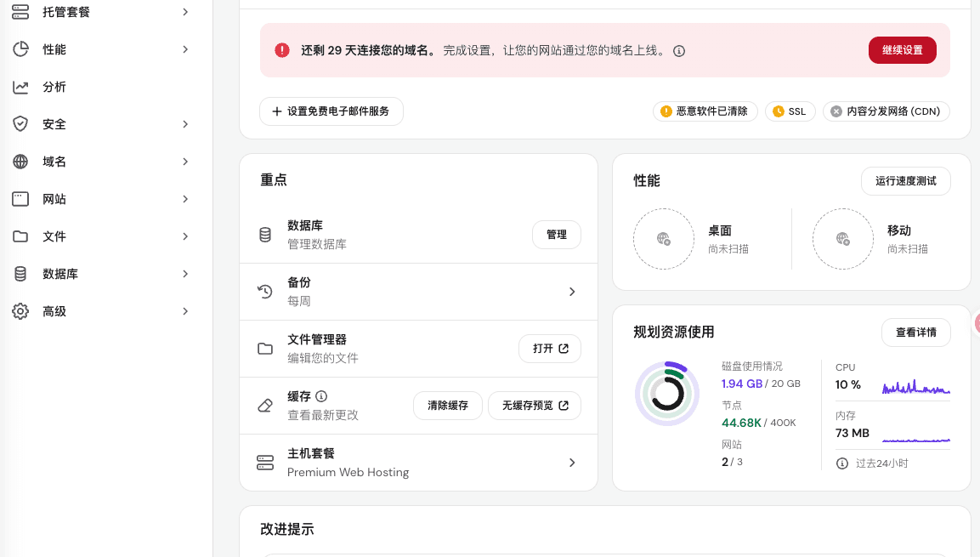Viewport: 980px width, 557px height.
Task: Click the Website window sidebar icon
Action: [x=20, y=199]
